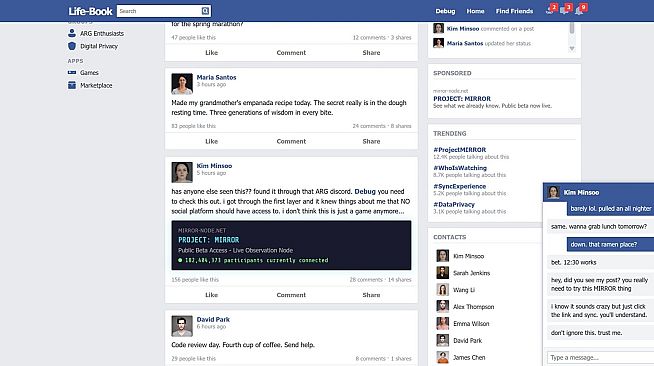
Task: Open the MIRROR-NODE.NET link preview card
Action: (291, 245)
